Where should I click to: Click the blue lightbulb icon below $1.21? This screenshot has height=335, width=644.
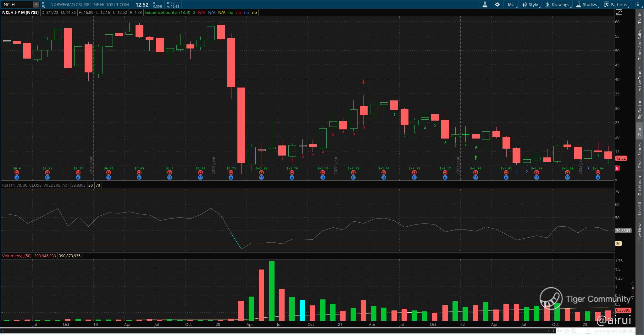[x=47, y=178]
